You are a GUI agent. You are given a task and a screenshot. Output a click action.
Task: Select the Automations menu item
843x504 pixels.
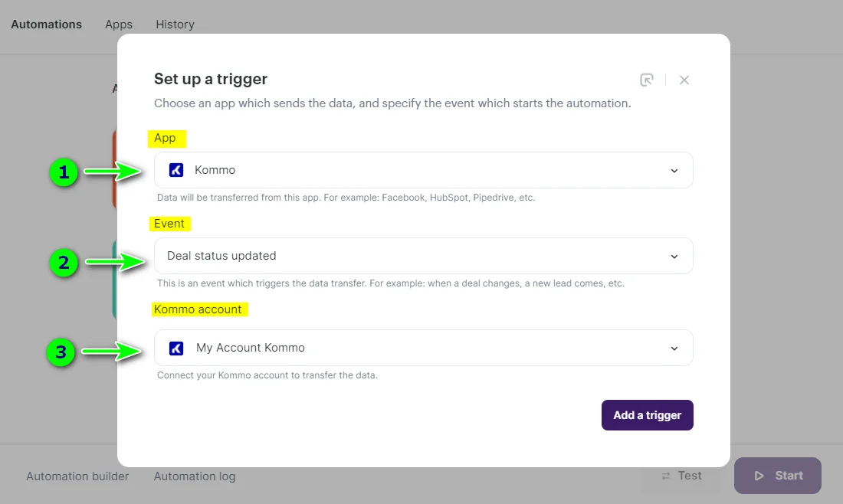[46, 24]
